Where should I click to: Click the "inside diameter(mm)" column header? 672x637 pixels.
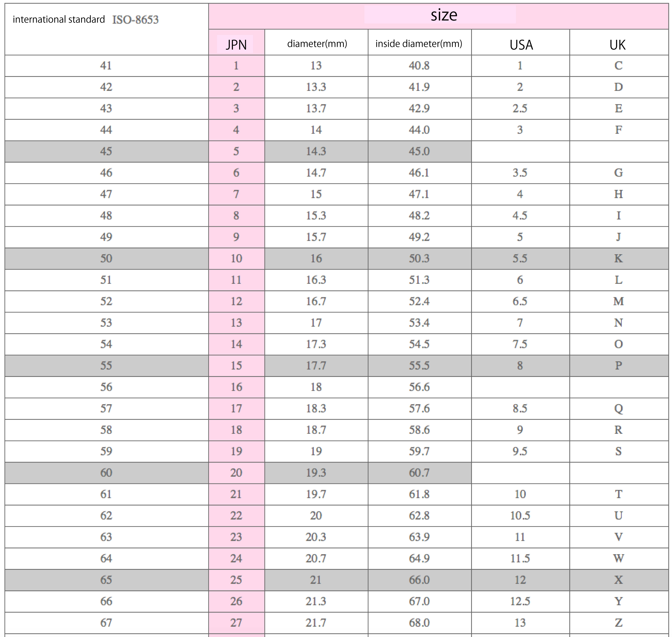pos(419,44)
